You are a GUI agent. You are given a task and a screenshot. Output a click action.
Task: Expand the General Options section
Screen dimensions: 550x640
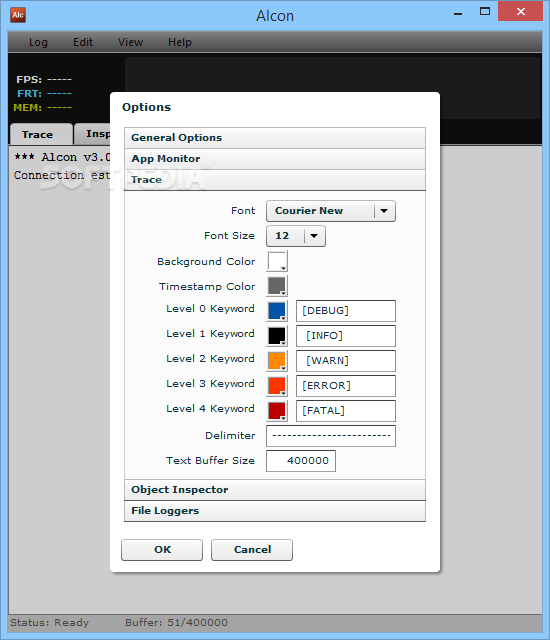[x=275, y=138]
